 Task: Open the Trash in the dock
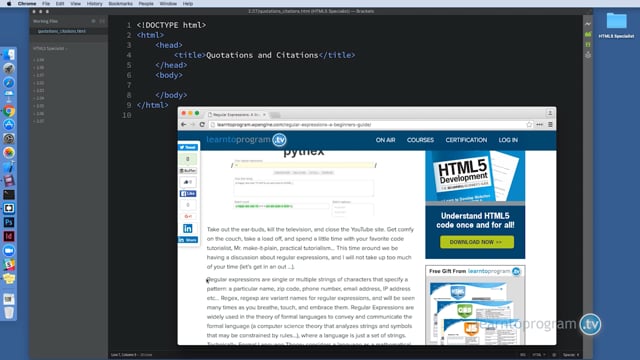point(9,313)
